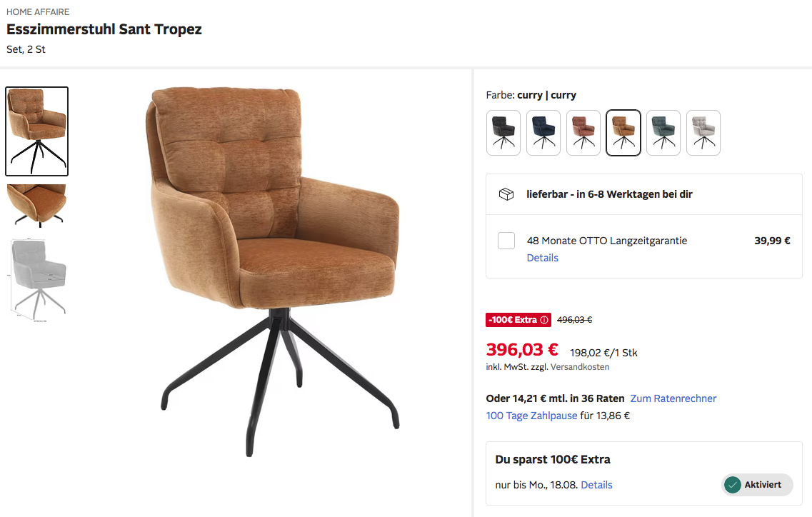Click the Versandkosten link
812x517 pixels.
(x=580, y=367)
